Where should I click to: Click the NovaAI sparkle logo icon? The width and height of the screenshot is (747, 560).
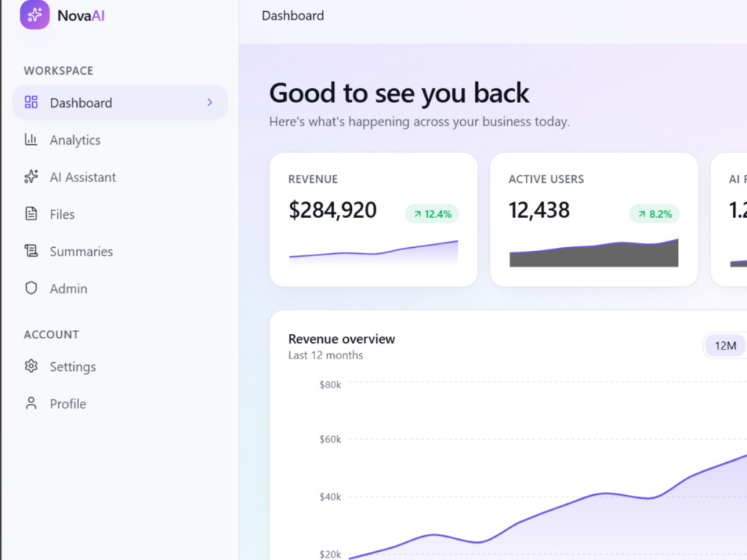[35, 15]
